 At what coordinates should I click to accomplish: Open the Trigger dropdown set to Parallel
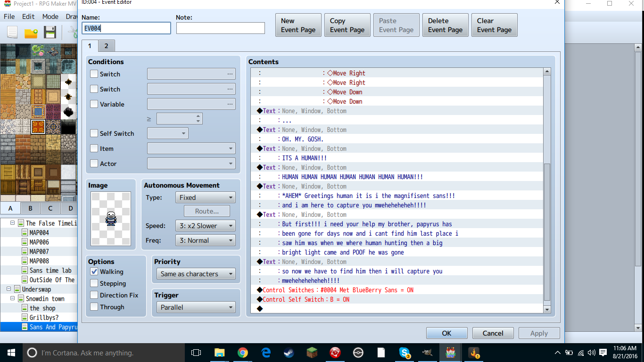click(196, 307)
